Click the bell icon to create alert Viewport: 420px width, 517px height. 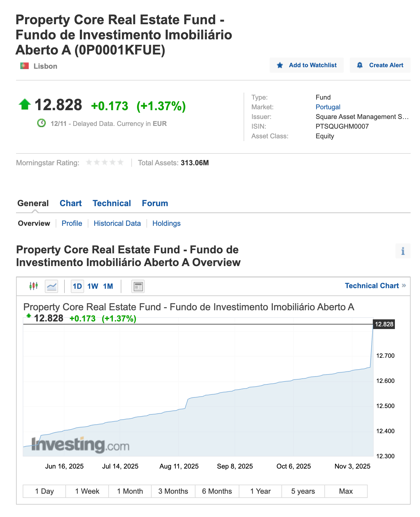[x=360, y=65]
